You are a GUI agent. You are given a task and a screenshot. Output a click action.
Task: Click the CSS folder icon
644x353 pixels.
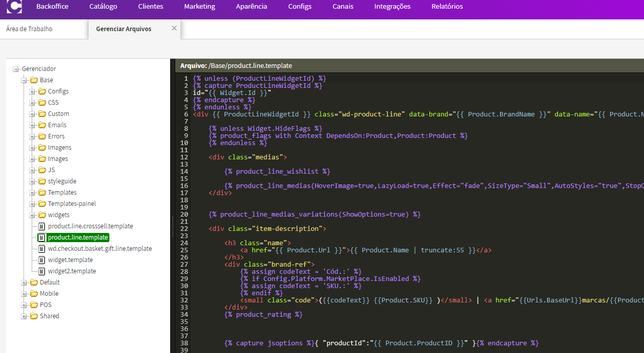[42, 103]
